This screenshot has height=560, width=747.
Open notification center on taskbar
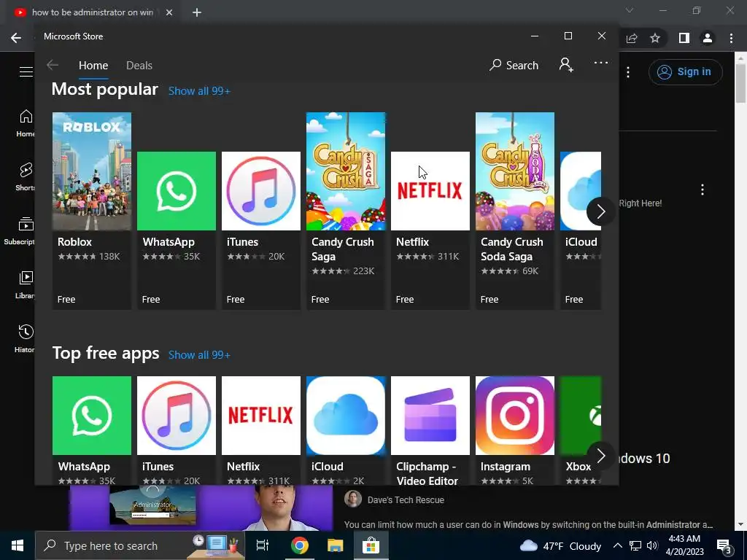(724, 546)
